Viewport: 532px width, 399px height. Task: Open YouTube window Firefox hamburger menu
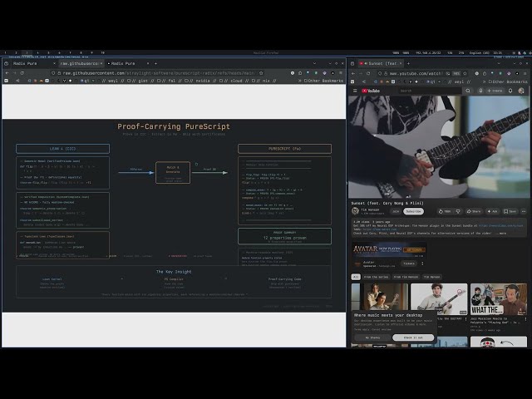coord(525,73)
